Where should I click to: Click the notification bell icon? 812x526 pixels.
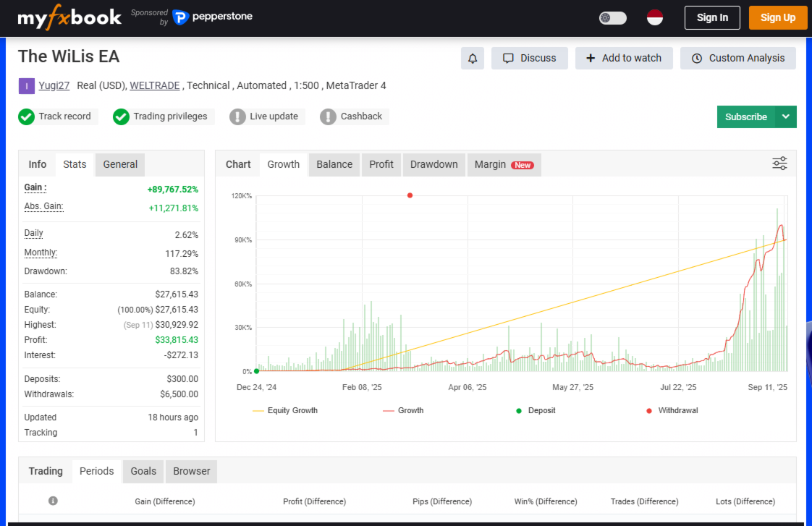click(x=473, y=59)
